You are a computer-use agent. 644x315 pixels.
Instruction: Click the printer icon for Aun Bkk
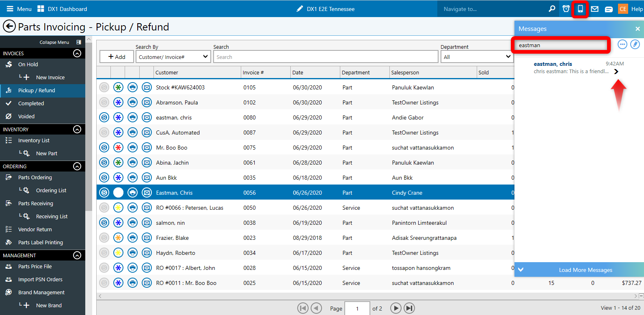pos(132,178)
